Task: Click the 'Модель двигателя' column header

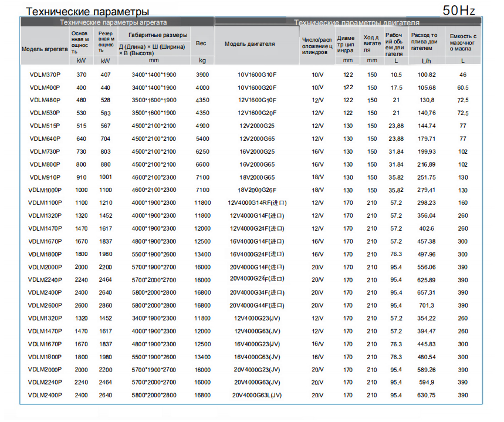Action: (x=250, y=44)
